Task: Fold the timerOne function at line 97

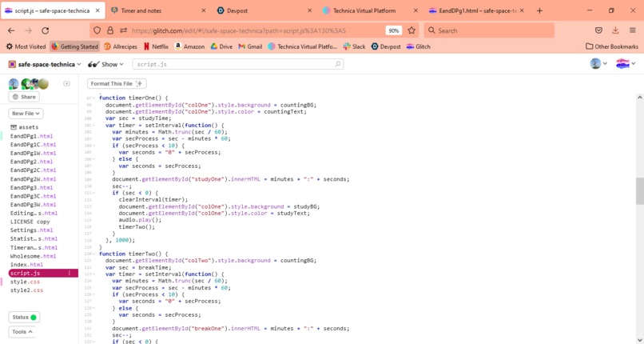Action: 94,98
